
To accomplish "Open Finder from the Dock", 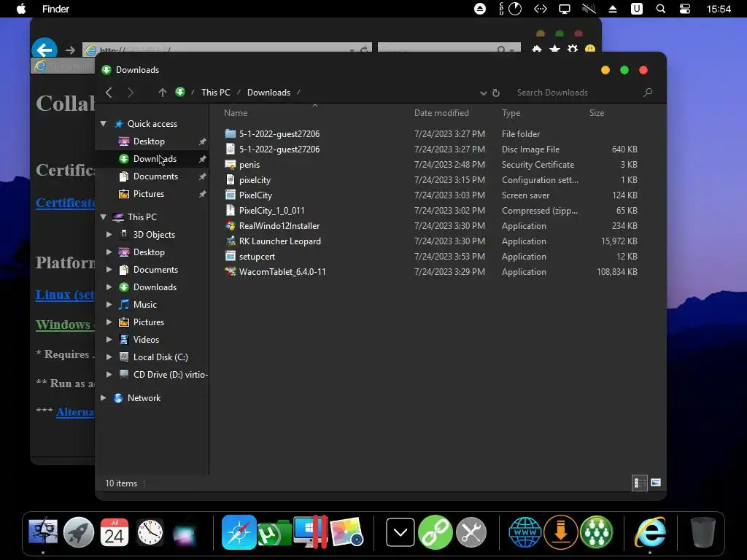I will [x=43, y=532].
